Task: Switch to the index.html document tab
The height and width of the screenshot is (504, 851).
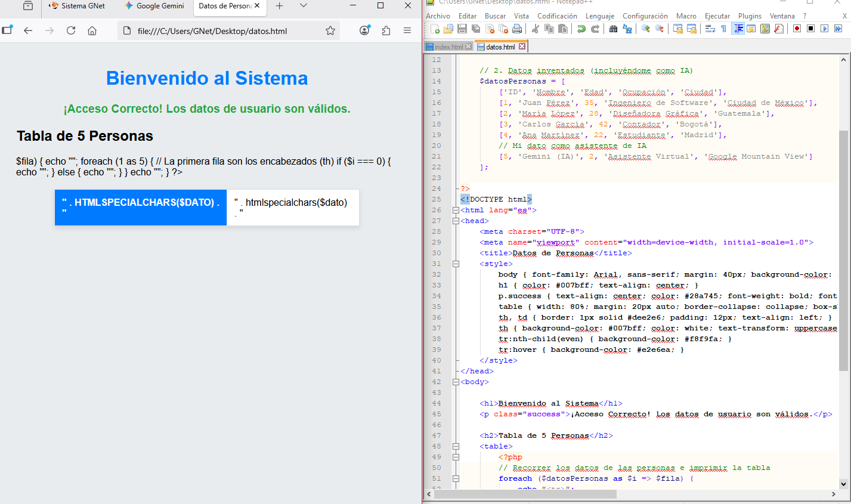Action: tap(448, 47)
